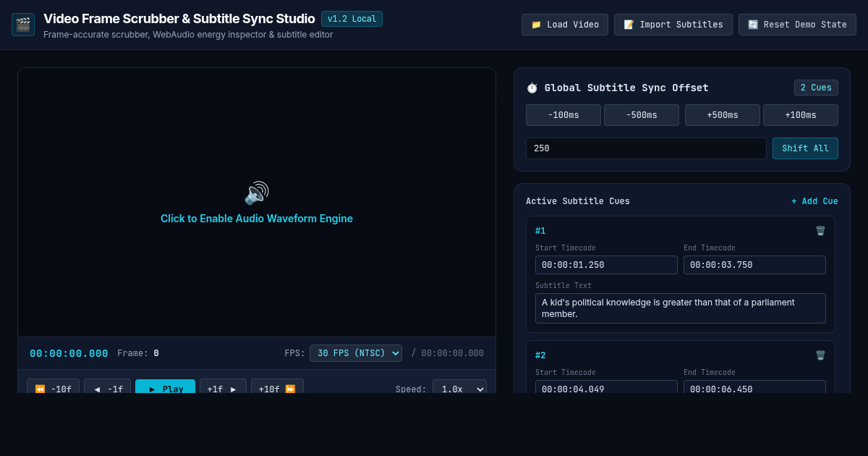Click the Shift All button
This screenshot has height=456, width=868.
(805, 148)
